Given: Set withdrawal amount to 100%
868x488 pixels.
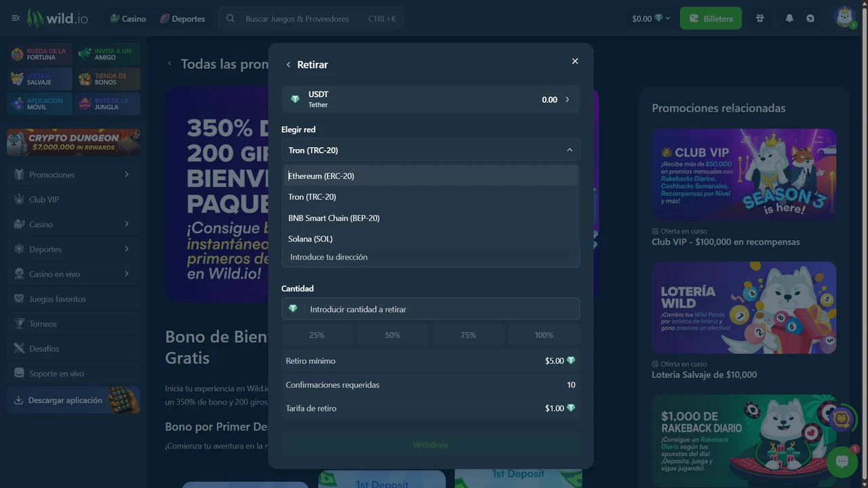Looking at the screenshot, I should (x=544, y=335).
